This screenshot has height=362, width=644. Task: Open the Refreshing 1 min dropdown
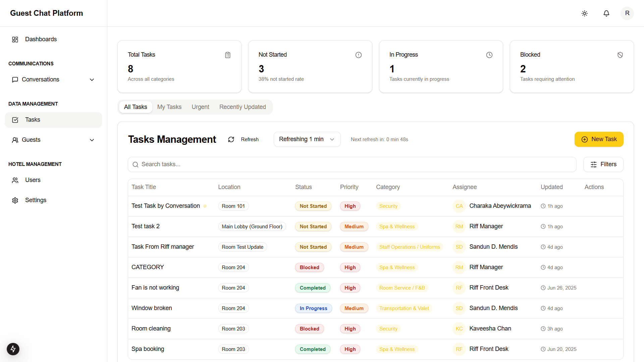click(x=307, y=139)
